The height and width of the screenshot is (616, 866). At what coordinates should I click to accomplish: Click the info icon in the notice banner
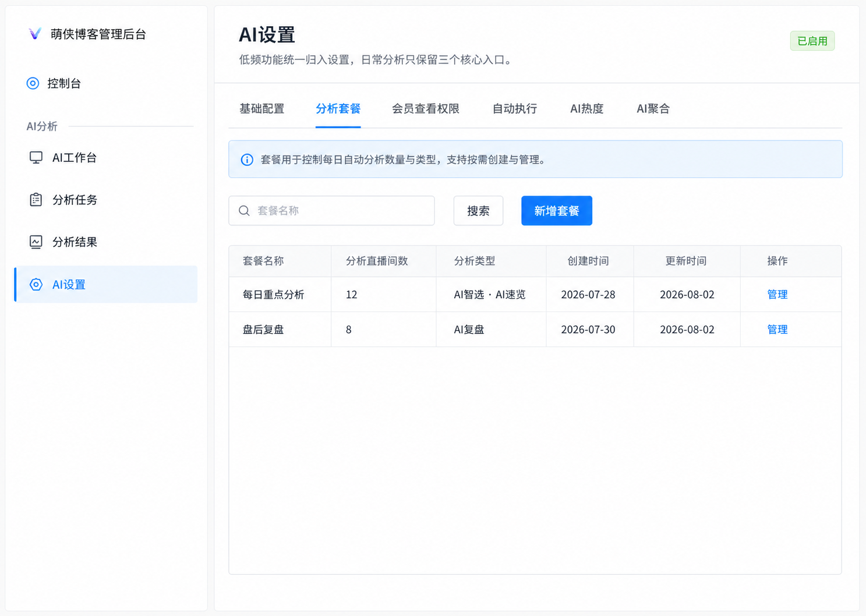[247, 160]
